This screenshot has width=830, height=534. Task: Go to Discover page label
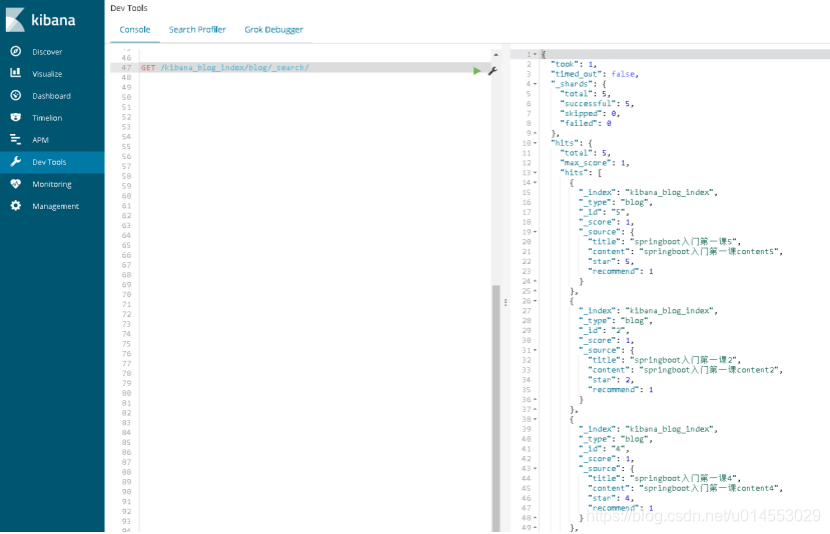(x=47, y=52)
